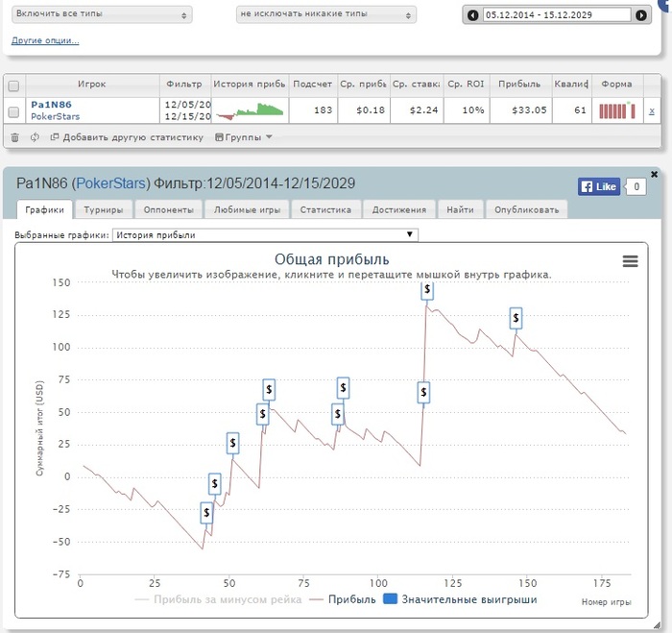Open the не исключать никакие типы dropdown
The height and width of the screenshot is (633, 672).
tap(326, 14)
